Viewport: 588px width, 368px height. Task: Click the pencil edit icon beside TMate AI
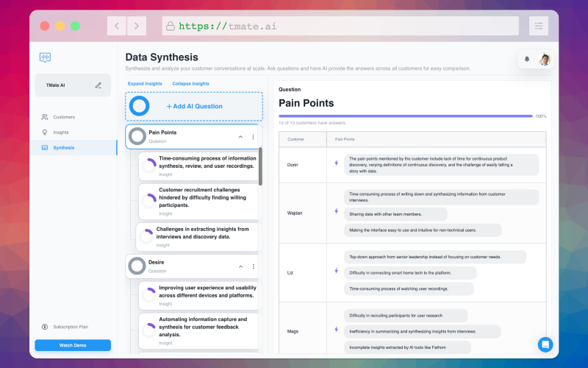pos(98,85)
